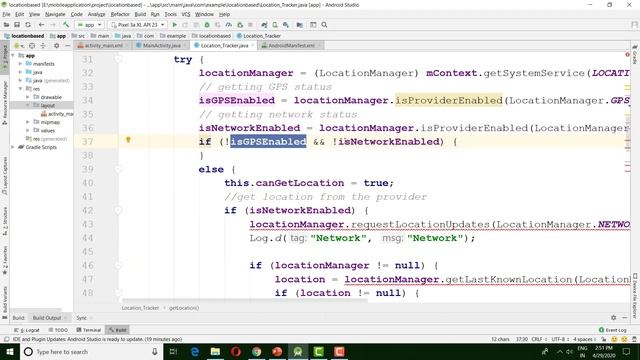Open the Logcat tool window button
The height and width of the screenshot is (360, 640).
[27, 330]
